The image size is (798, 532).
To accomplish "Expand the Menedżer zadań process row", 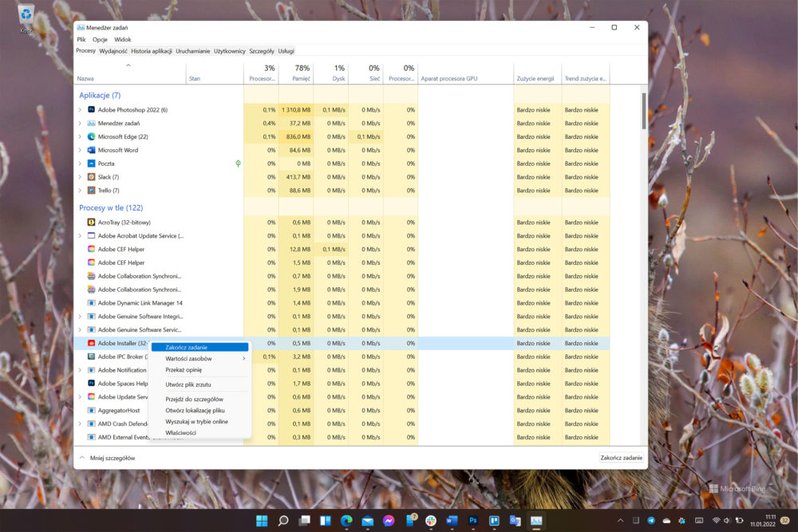I will click(80, 123).
